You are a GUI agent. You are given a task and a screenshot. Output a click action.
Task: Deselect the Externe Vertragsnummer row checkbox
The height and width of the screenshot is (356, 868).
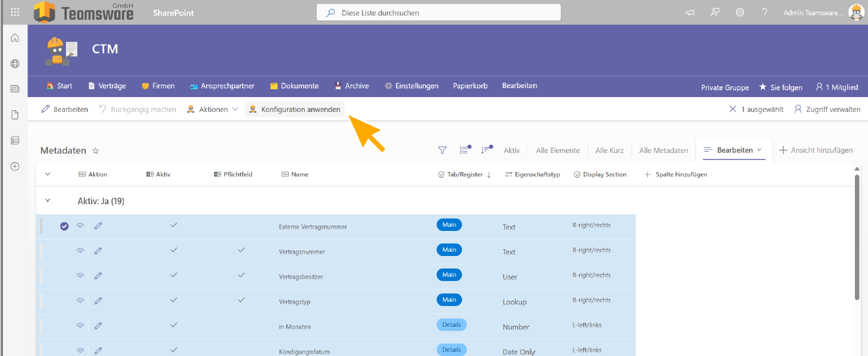(x=64, y=226)
